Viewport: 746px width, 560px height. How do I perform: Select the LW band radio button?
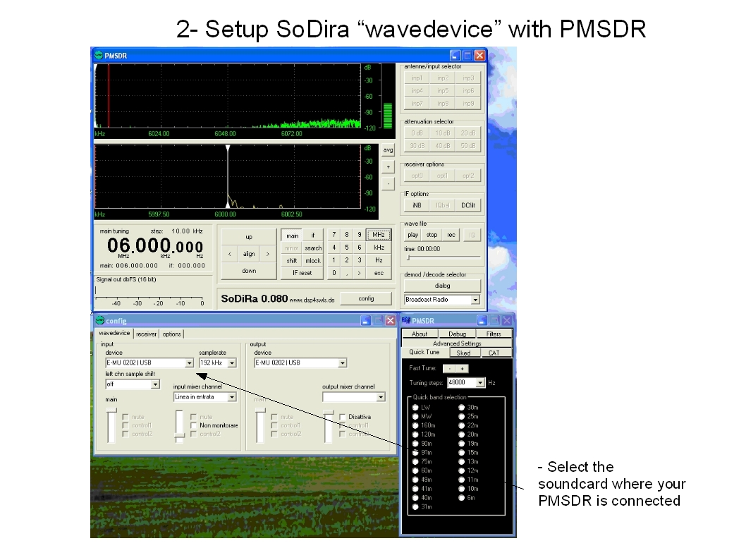415,407
